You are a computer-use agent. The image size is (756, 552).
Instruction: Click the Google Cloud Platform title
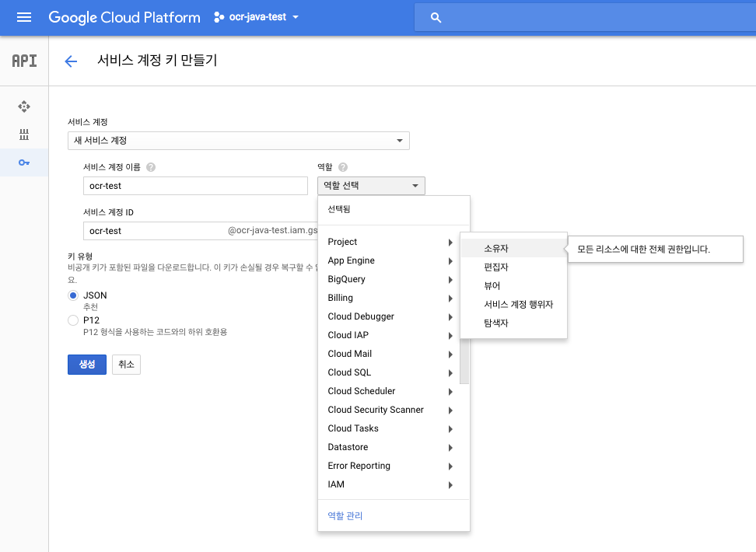point(124,18)
